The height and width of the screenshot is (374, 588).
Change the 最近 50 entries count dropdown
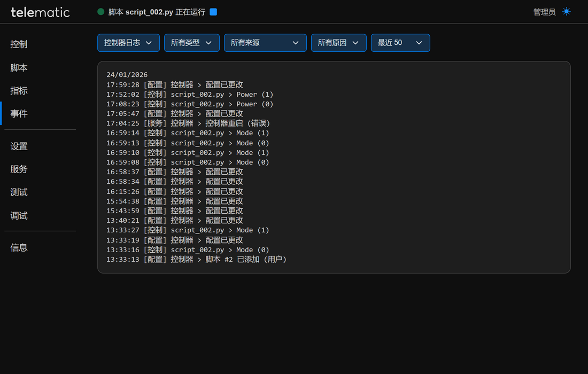pyautogui.click(x=400, y=43)
